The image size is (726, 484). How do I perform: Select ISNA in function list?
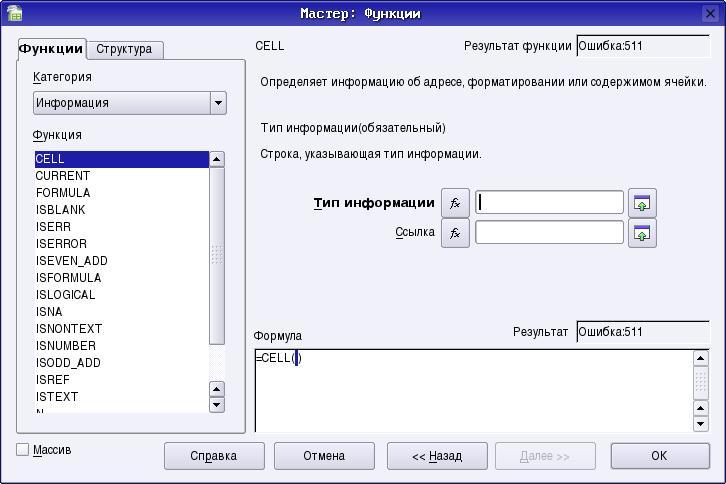[122, 312]
